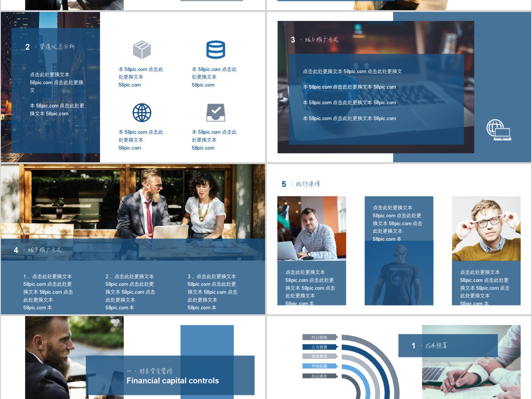Click top paragraph in left panel, slide 2
The image size is (532, 399).
point(57,82)
